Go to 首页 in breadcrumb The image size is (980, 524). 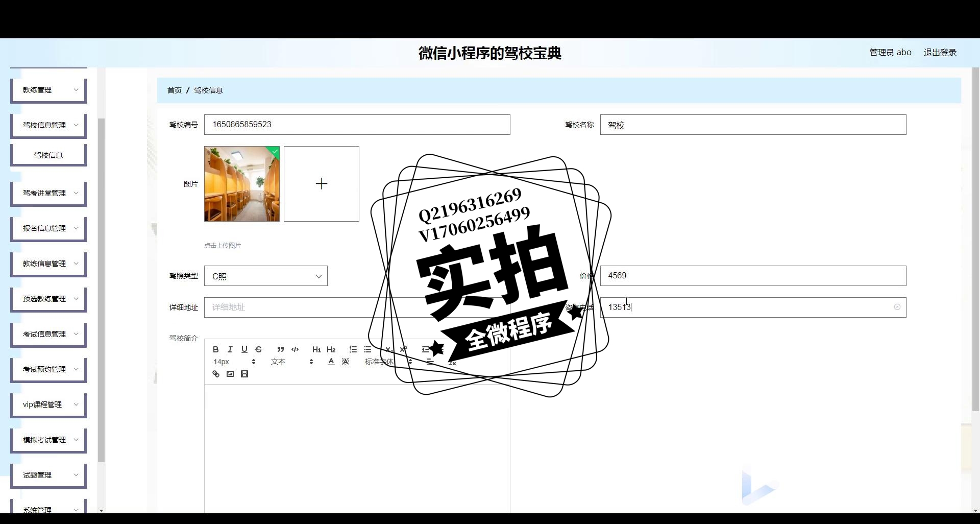coord(175,90)
